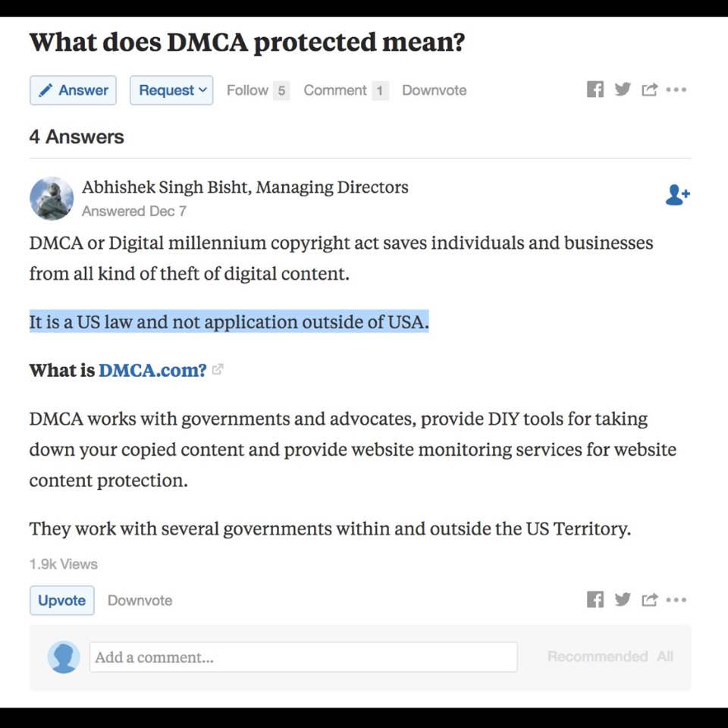Follow Abhishek Singh Bisht via person-plus icon

677,195
